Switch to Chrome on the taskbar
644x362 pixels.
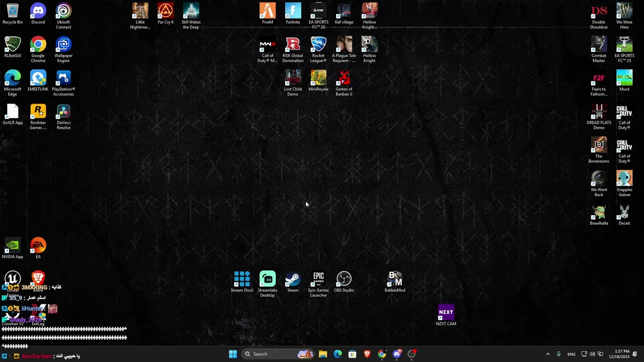(382, 354)
